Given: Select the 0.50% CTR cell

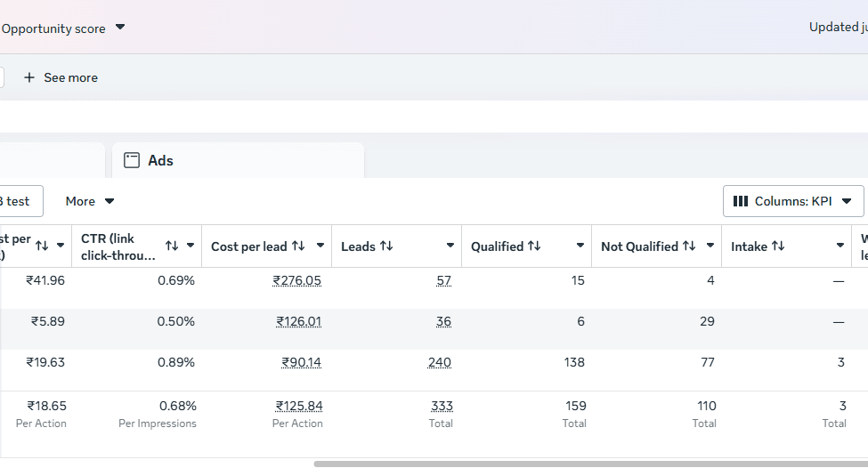Looking at the screenshot, I should coord(176,321).
